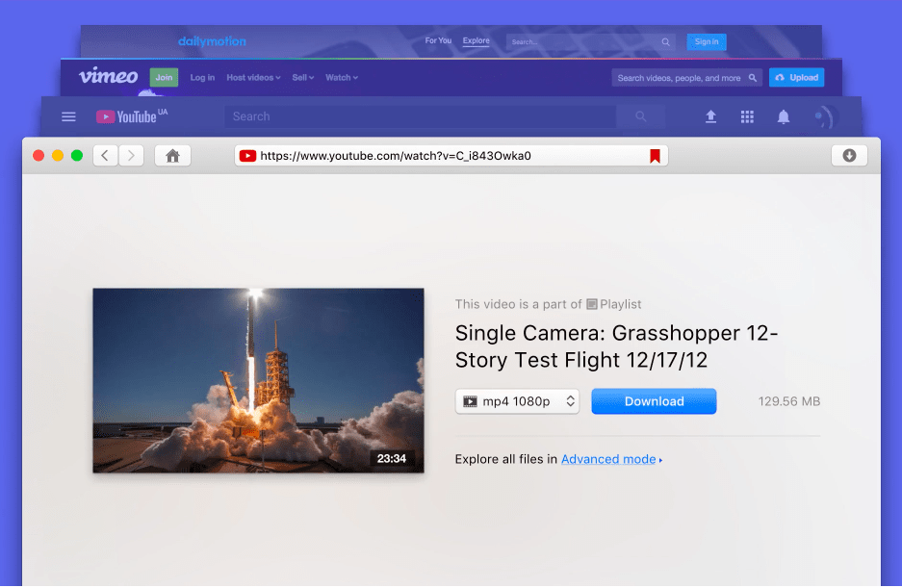Click the YouTube URL address field
The width and height of the screenshot is (902, 588).
point(443,156)
